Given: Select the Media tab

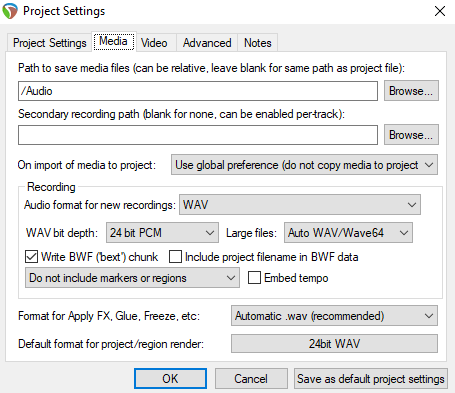Looking at the screenshot, I should 113,41.
